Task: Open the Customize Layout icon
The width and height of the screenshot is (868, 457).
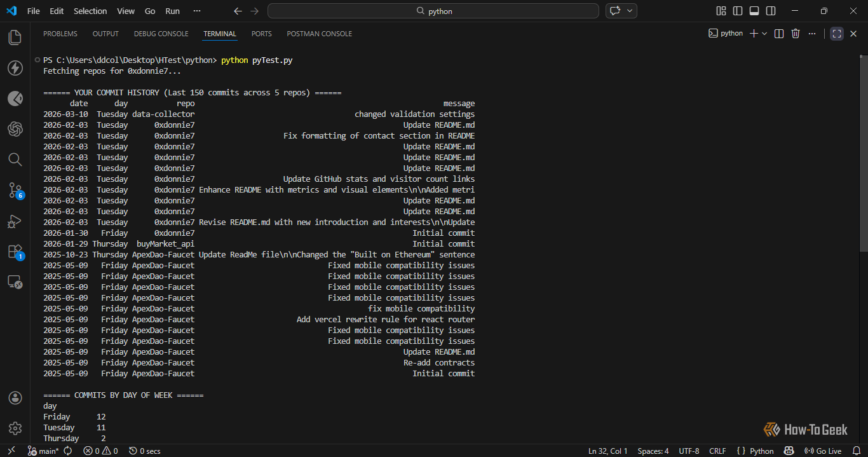Action: (721, 11)
